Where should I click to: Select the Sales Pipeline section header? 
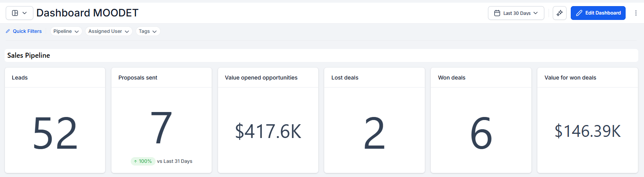point(29,55)
